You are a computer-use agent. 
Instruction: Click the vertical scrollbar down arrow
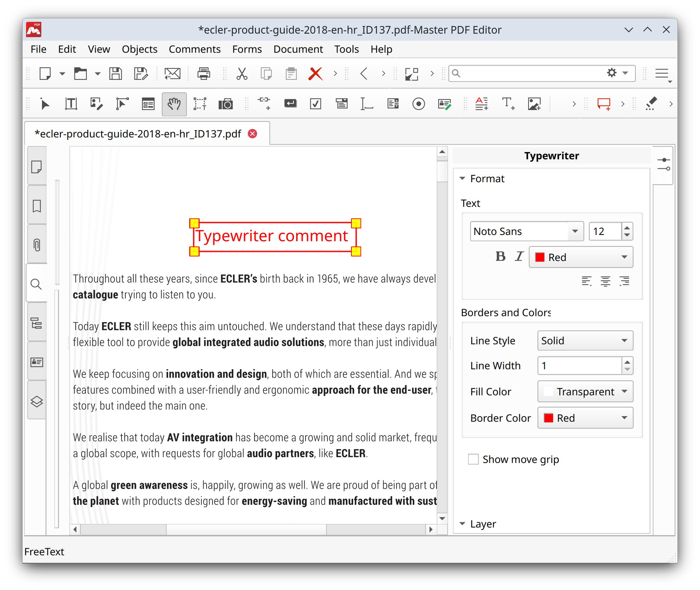(x=442, y=518)
